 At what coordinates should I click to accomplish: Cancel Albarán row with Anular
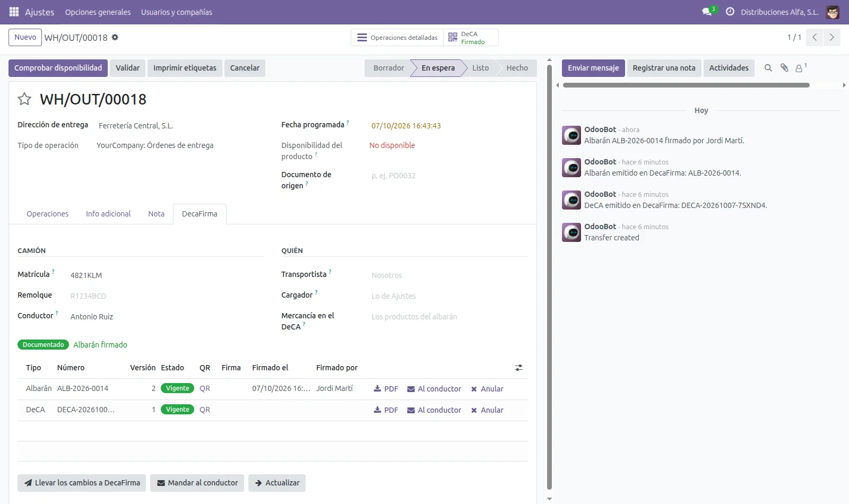pyautogui.click(x=487, y=389)
